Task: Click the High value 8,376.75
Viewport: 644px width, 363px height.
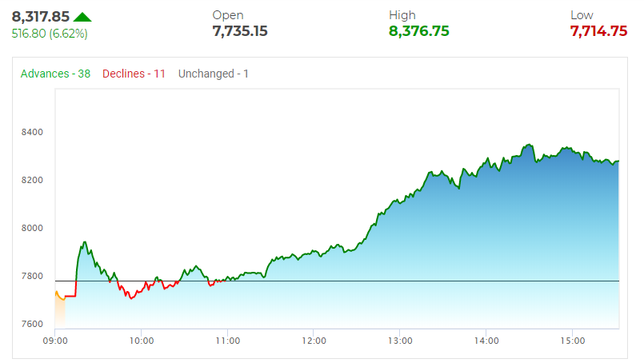Action: [419, 31]
